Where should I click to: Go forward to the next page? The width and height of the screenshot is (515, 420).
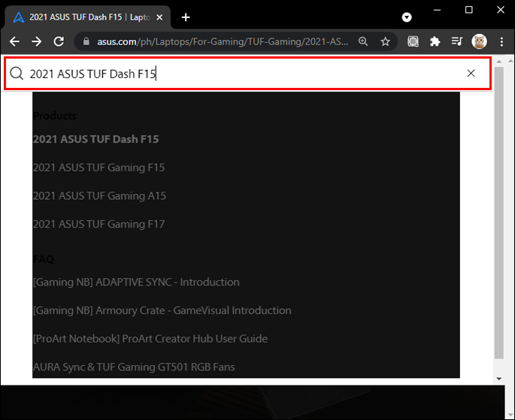coord(36,41)
